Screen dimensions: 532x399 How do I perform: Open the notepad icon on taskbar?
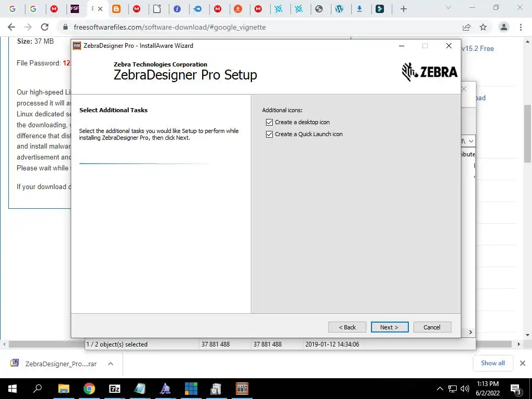[x=140, y=389]
